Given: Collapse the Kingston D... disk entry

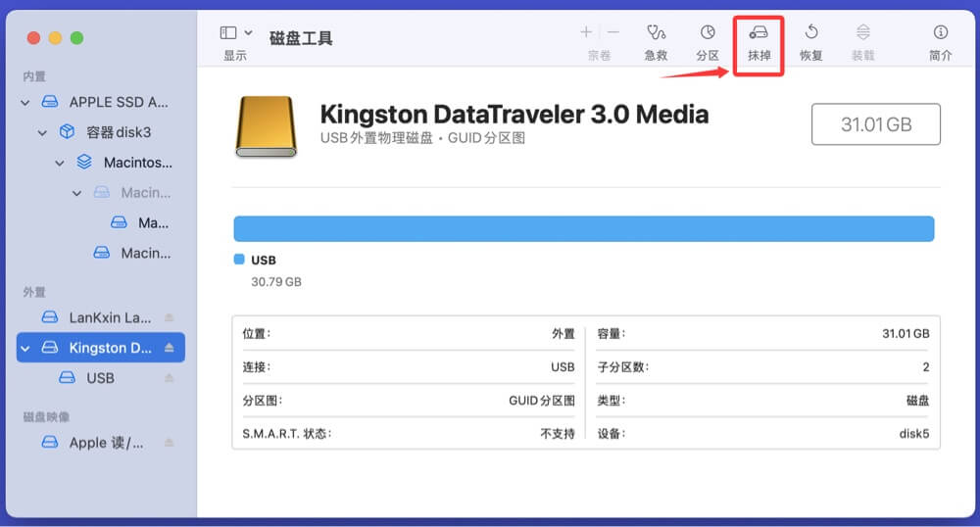Looking at the screenshot, I should tap(25, 348).
